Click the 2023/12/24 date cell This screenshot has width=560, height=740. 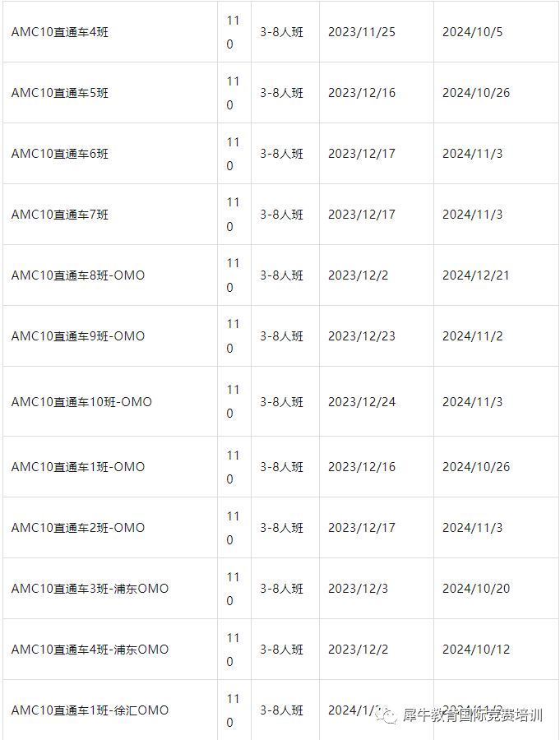point(362,402)
